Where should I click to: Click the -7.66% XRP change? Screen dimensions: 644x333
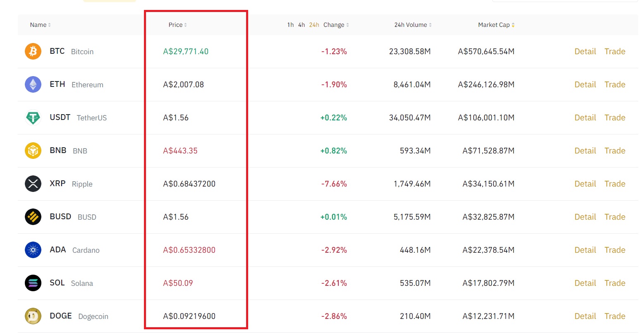click(x=334, y=184)
